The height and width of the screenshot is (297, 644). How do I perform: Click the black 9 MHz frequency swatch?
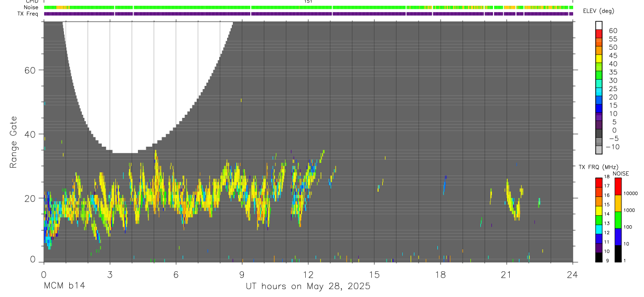pos(598,257)
